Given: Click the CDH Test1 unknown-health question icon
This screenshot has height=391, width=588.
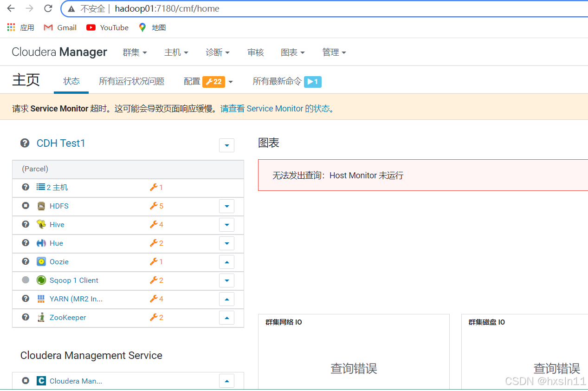Looking at the screenshot, I should 25,143.
